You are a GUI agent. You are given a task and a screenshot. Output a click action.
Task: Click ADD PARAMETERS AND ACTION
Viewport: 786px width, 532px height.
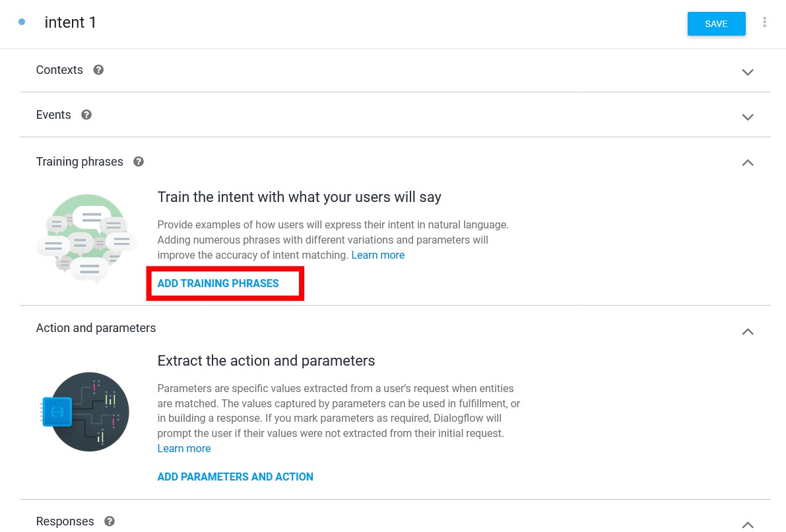235,477
